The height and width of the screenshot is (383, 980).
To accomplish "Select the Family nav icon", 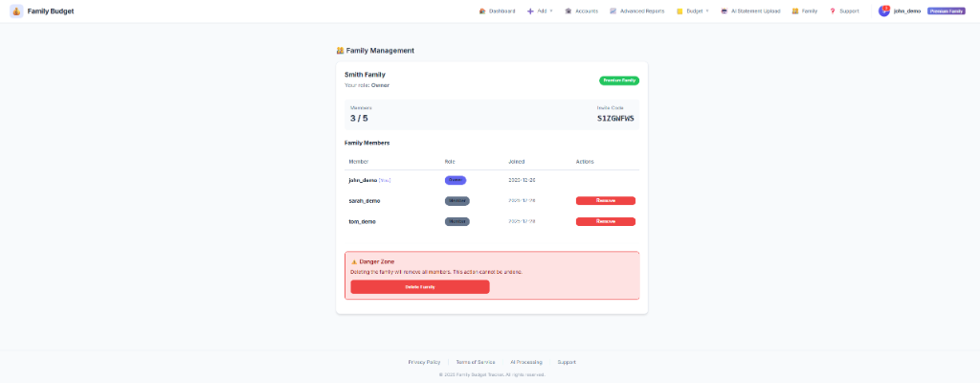I will 795,11.
